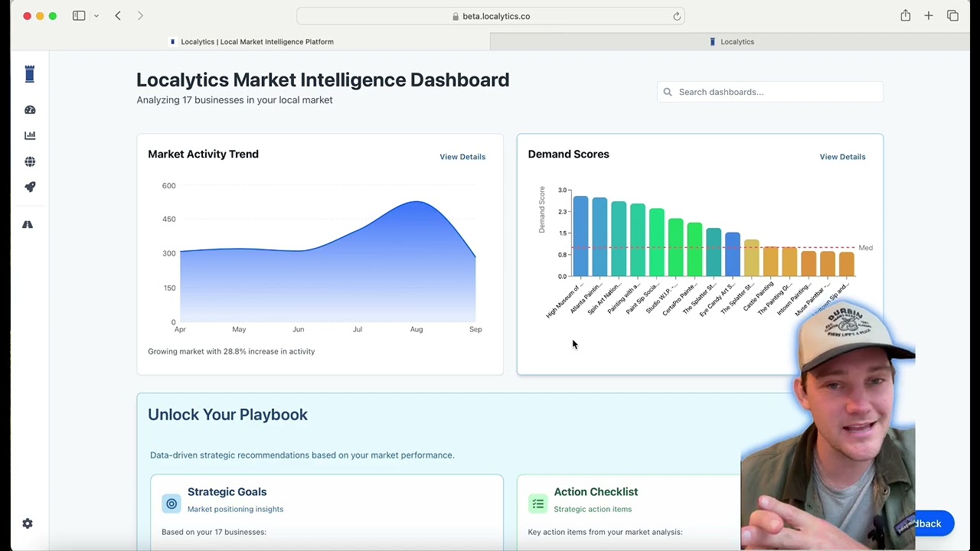This screenshot has width=980, height=551.
Task: Click the beta.localytics.co address bar
Action: click(x=491, y=16)
